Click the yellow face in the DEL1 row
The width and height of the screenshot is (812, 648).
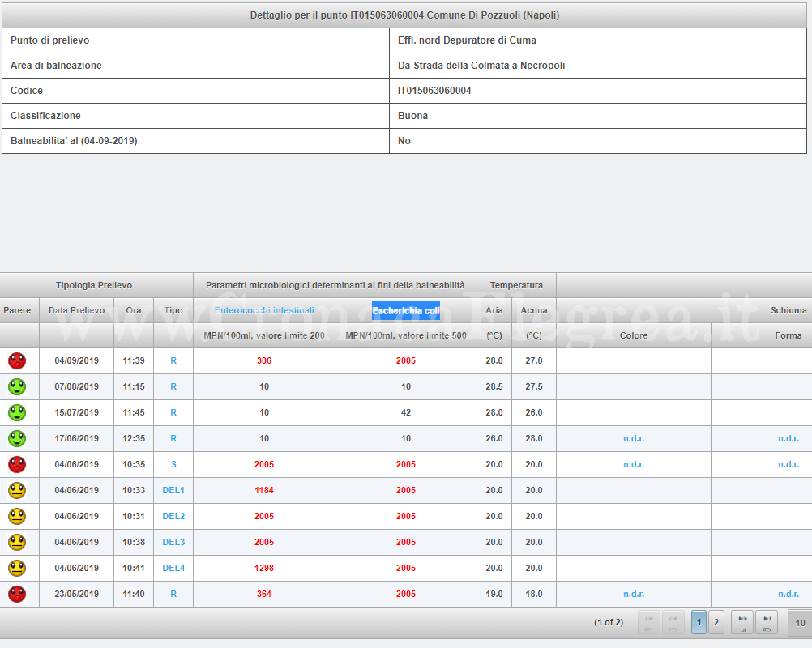[17, 490]
